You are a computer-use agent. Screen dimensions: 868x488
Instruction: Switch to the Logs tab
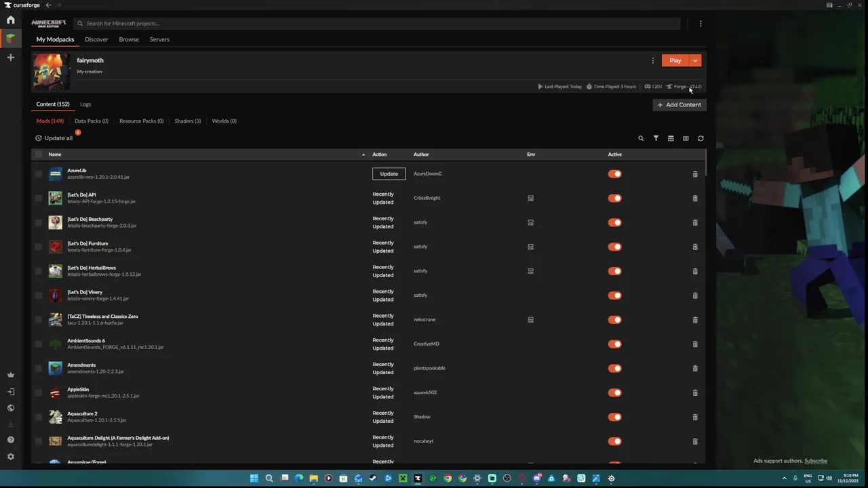(85, 104)
